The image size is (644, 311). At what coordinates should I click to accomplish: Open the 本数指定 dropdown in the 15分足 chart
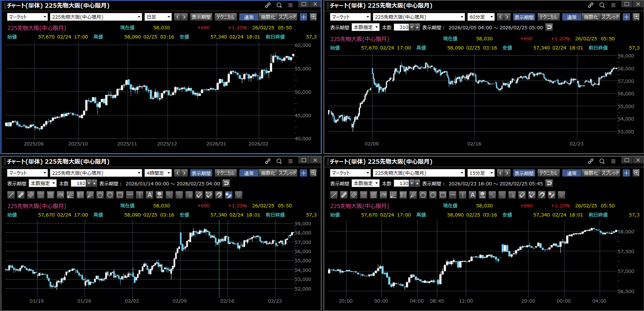365,183
